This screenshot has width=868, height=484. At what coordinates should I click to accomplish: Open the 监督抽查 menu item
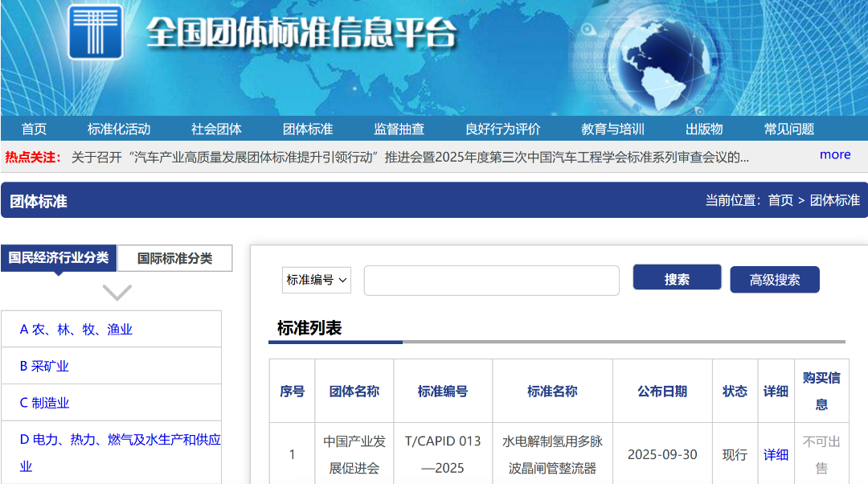tap(401, 128)
